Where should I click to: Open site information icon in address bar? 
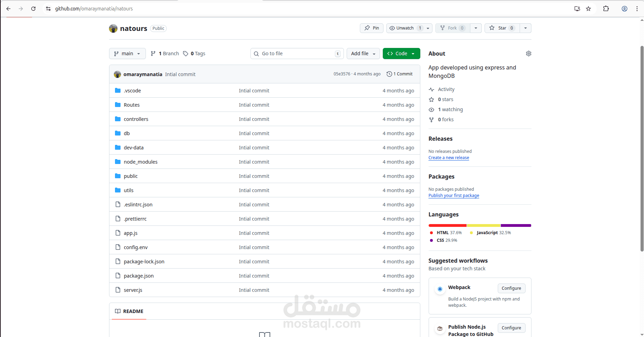[x=48, y=9]
